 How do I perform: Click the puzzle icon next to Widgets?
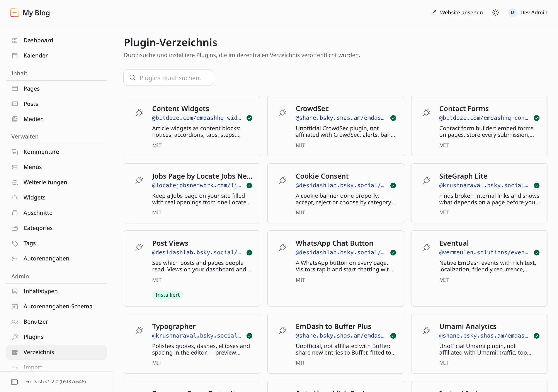coord(15,198)
